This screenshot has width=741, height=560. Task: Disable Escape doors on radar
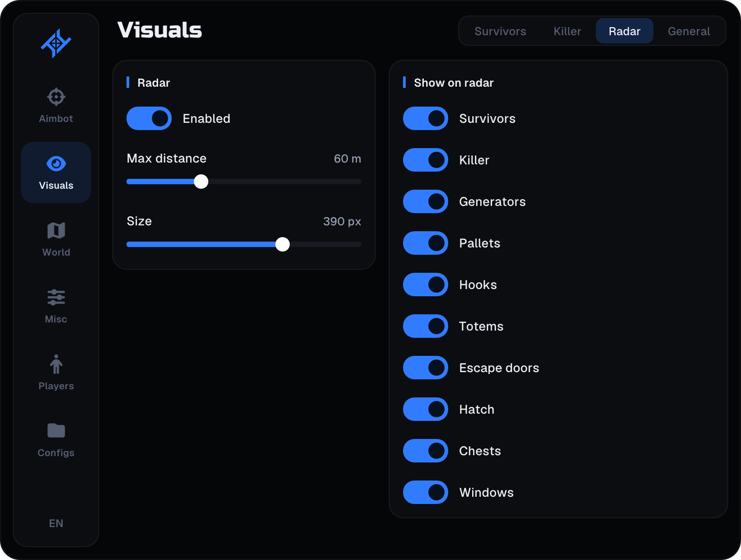[426, 368]
